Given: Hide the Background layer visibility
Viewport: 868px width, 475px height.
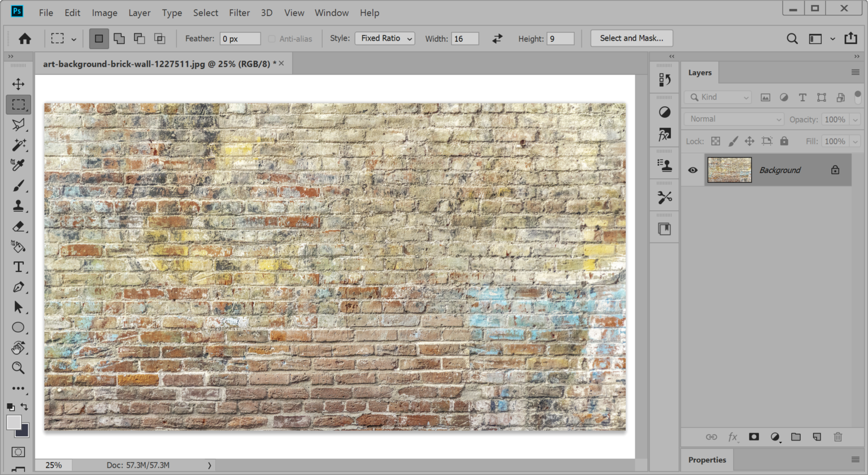Looking at the screenshot, I should click(x=692, y=170).
